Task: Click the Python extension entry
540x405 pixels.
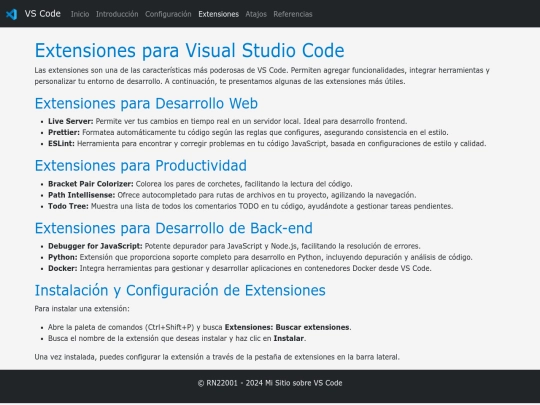Action: click(260, 257)
